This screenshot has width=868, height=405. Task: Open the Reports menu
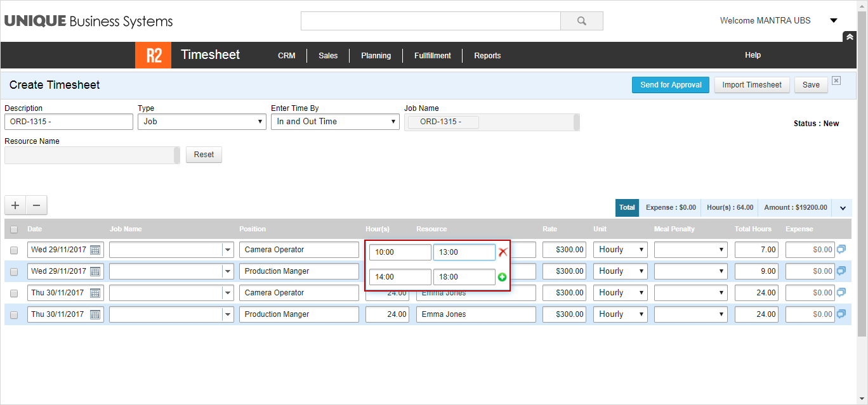coord(487,56)
